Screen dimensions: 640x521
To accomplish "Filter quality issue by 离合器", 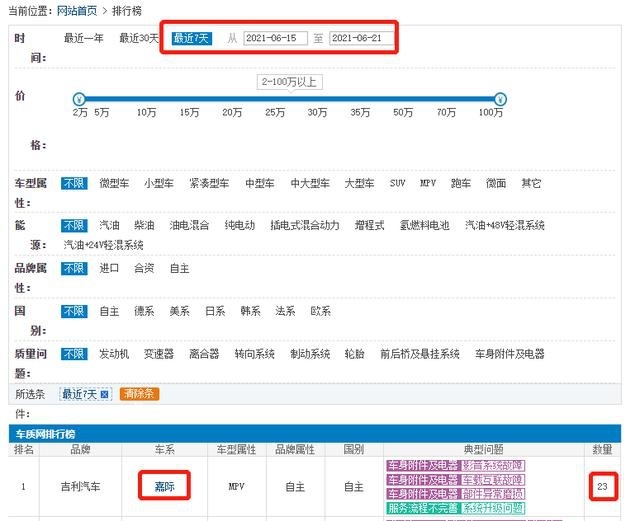I will 204,354.
